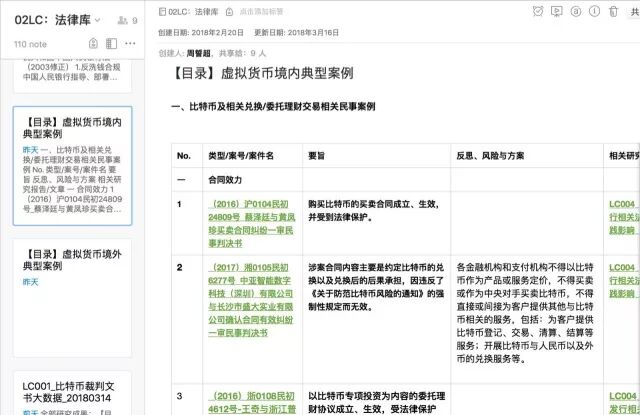Open link (2017) 湘0105民初6277号 中亚智能数字科技 case

click(251, 300)
